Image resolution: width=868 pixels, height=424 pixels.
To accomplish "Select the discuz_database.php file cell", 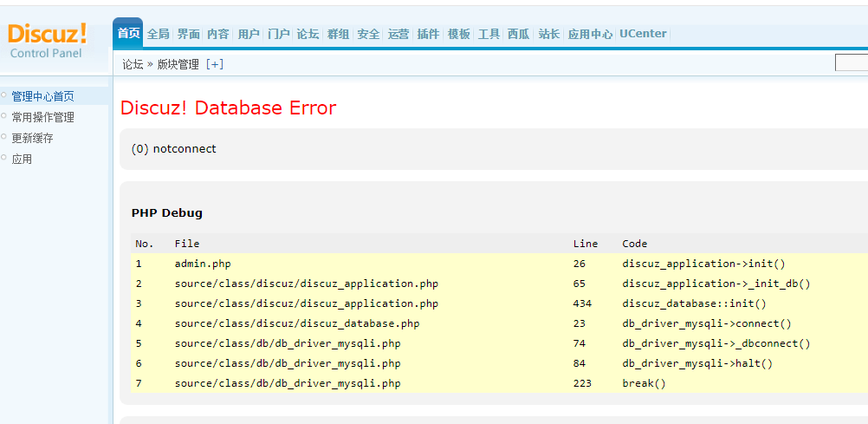I will 297,323.
